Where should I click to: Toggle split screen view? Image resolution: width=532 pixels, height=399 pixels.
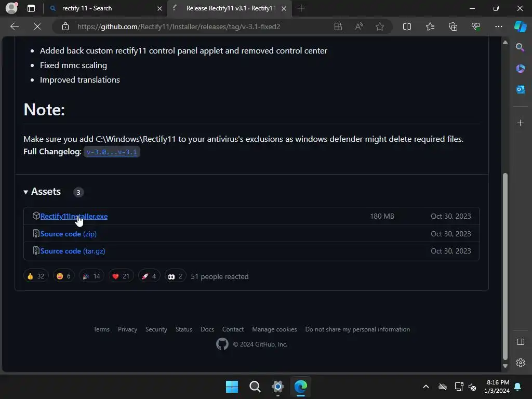click(407, 26)
